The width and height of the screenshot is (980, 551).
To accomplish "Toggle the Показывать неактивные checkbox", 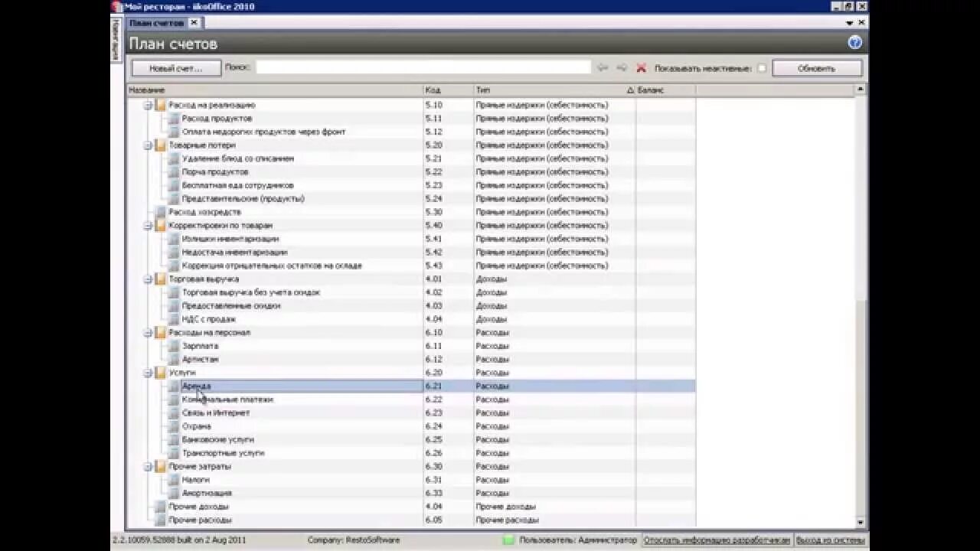I will point(762,68).
